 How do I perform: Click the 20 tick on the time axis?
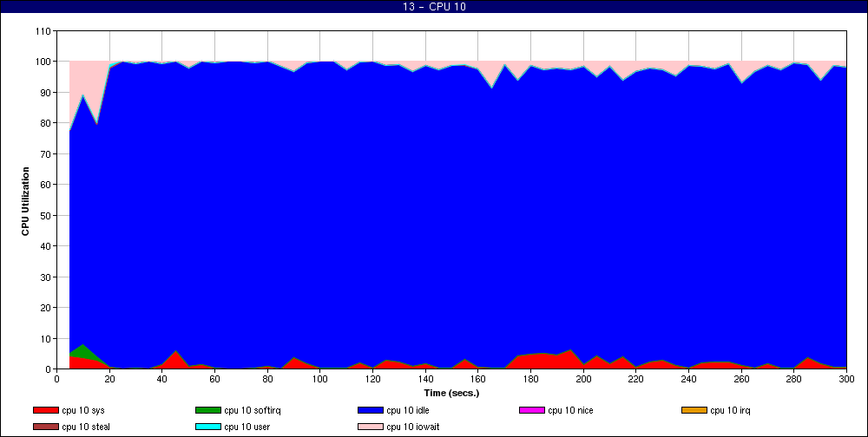click(109, 379)
